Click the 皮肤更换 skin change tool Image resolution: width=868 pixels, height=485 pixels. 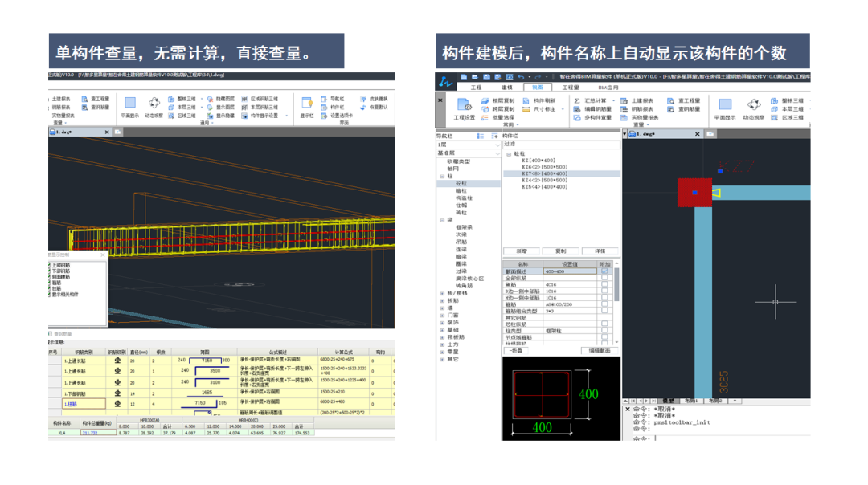[374, 99]
